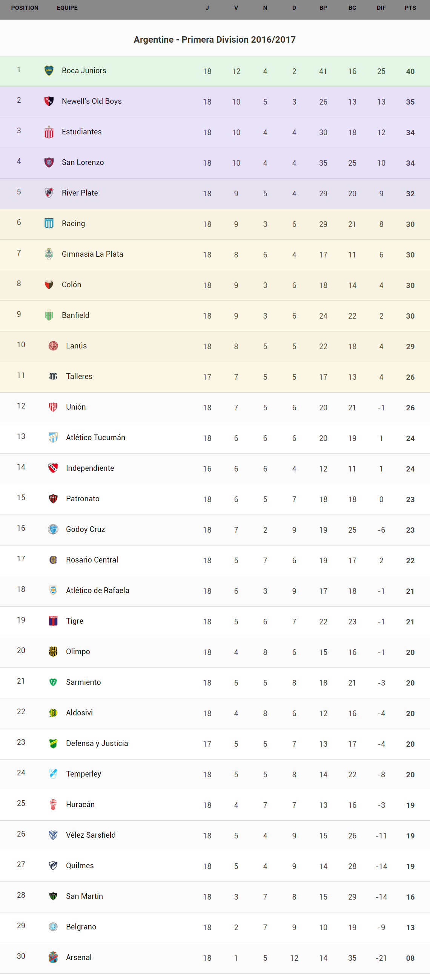
Task: Click the Vélez Sarsfield crest icon
Action: click(53, 835)
